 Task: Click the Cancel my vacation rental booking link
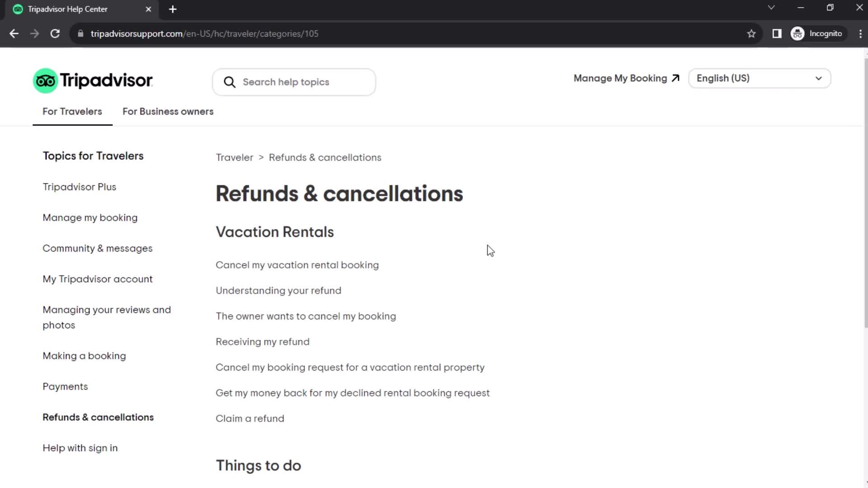click(297, 264)
